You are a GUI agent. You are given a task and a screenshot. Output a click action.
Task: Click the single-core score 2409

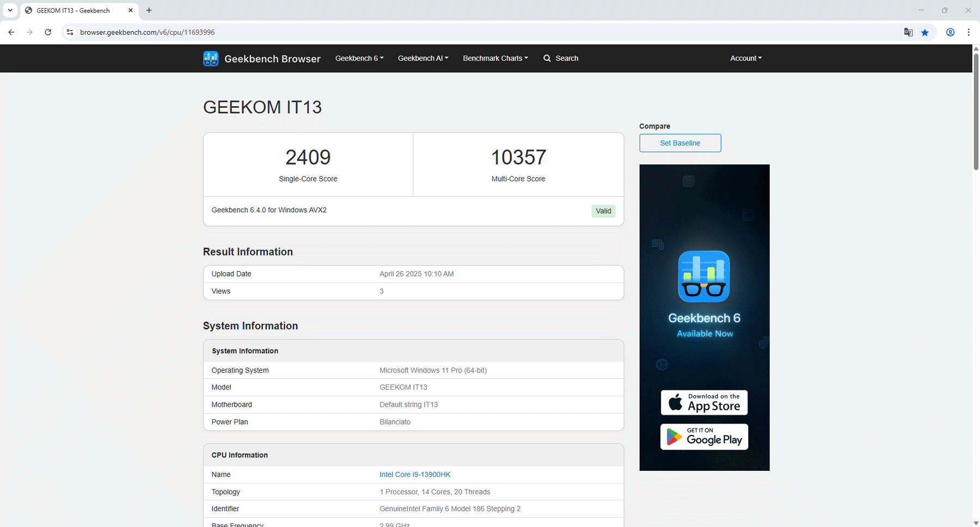click(x=308, y=157)
